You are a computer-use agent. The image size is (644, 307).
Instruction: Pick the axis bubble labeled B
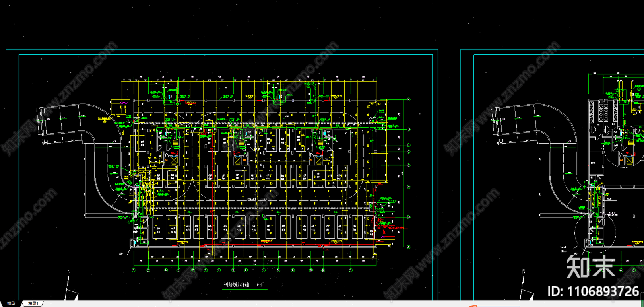point(408,217)
